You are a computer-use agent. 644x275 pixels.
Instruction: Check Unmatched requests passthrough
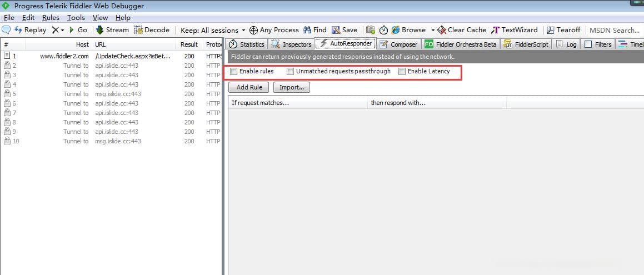tap(290, 72)
